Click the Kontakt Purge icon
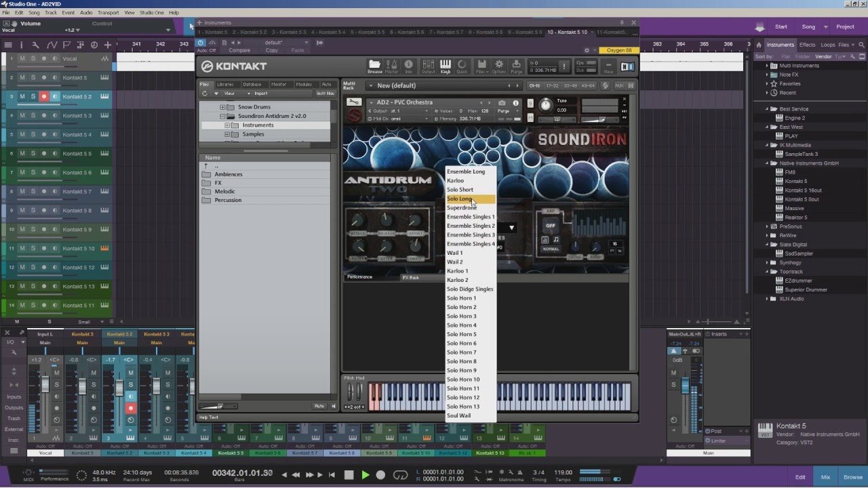The width and height of the screenshot is (868, 488). coord(516,66)
